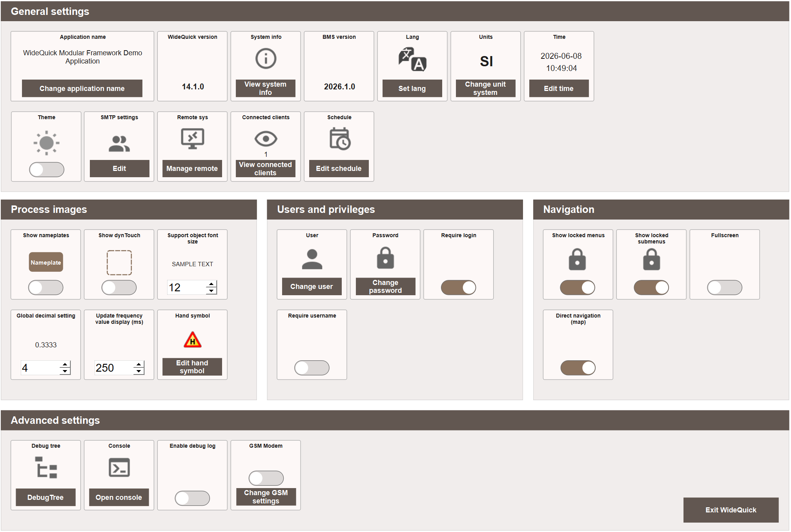Click the Show locked menus padlock icon

[x=577, y=259]
